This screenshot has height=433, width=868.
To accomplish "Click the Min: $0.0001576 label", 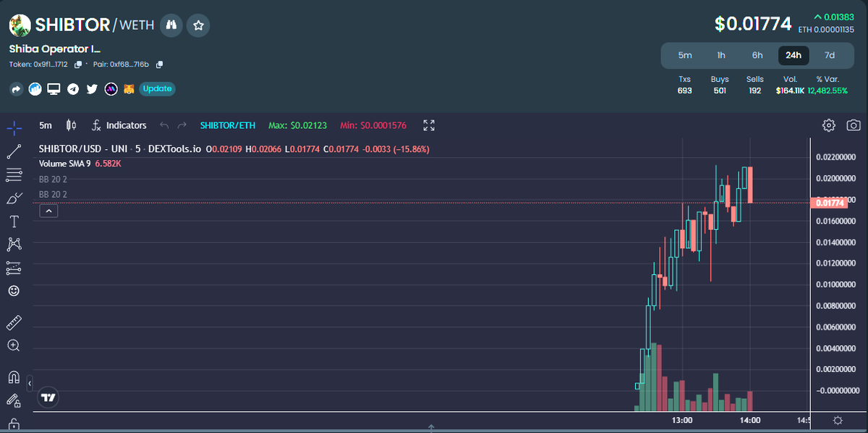I will click(x=373, y=125).
